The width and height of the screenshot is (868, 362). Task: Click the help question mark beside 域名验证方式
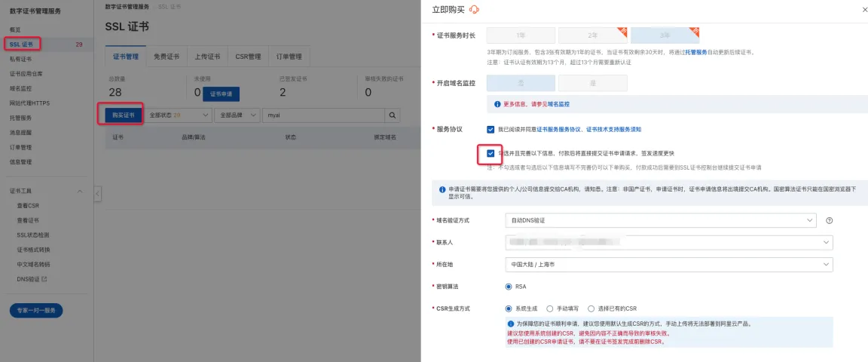(829, 220)
